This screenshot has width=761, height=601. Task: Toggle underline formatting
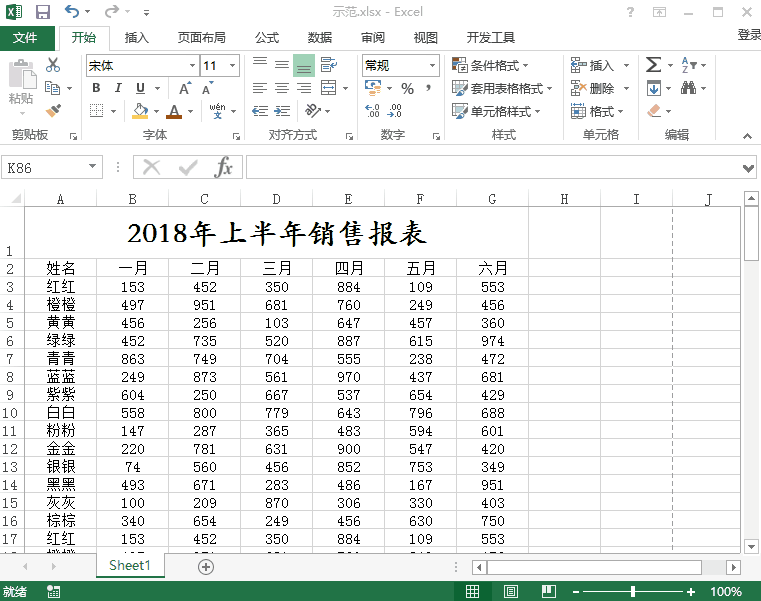(140, 88)
